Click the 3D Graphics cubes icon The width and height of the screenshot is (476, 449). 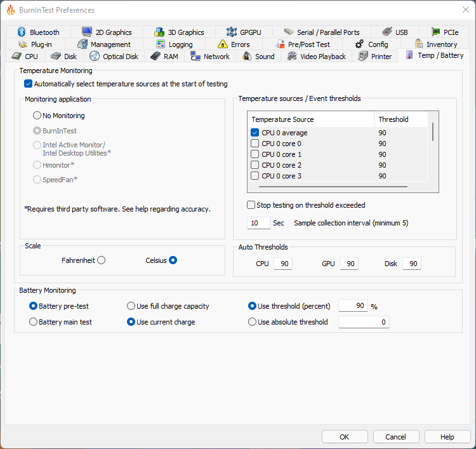pyautogui.click(x=159, y=32)
